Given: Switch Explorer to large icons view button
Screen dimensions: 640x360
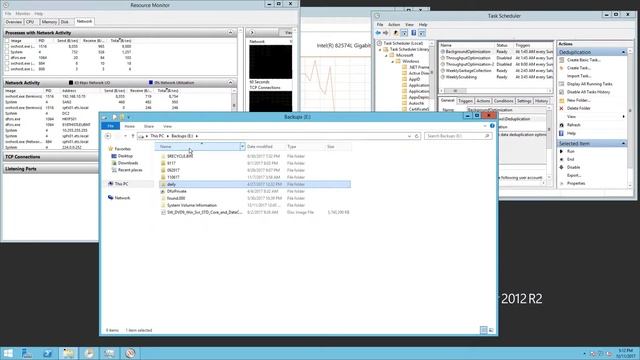Looking at the screenshot, I should tap(491, 330).
